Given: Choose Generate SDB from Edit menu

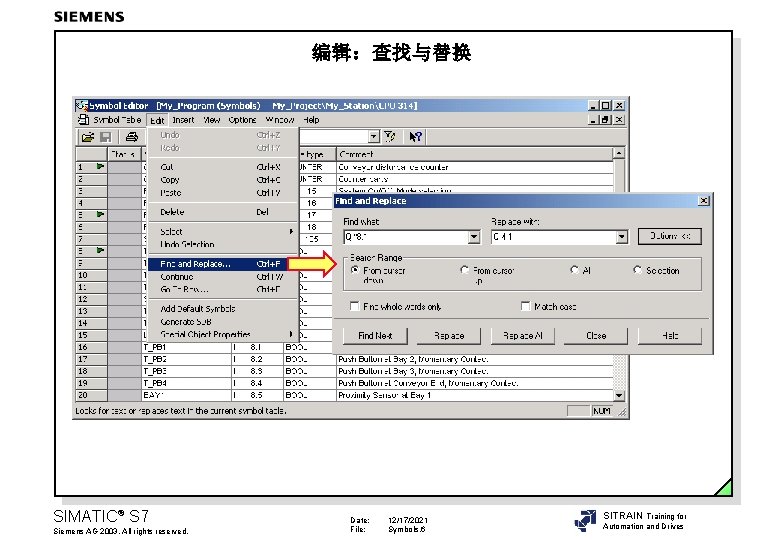Looking at the screenshot, I should pyautogui.click(x=223, y=322).
